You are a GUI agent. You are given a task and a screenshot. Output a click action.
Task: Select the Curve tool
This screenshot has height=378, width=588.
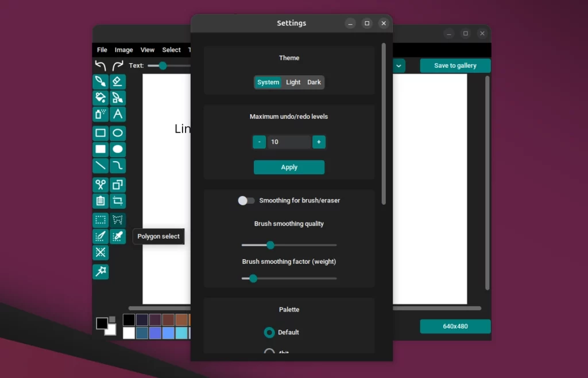[118, 166]
